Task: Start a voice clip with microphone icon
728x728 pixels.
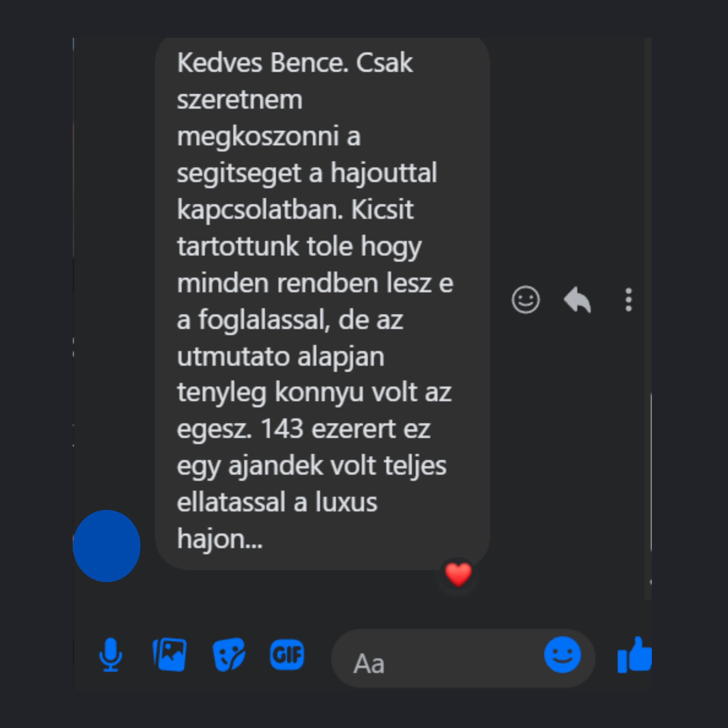Action: pos(110,655)
